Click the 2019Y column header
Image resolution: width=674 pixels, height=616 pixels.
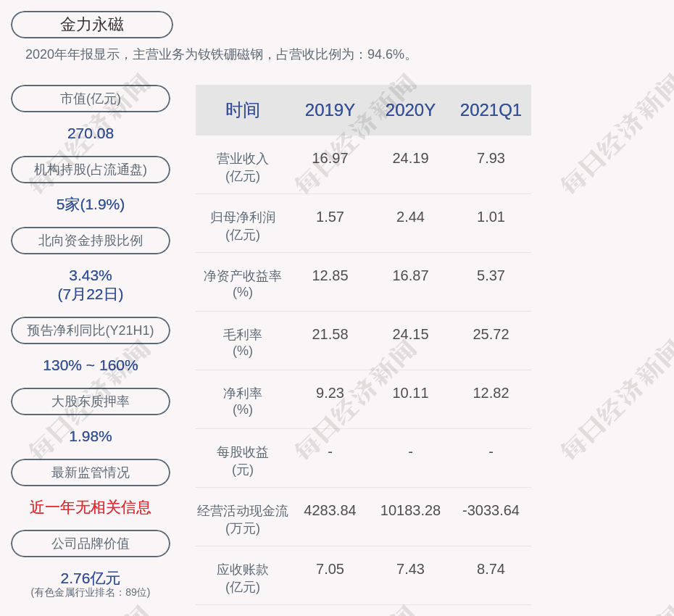pos(330,110)
